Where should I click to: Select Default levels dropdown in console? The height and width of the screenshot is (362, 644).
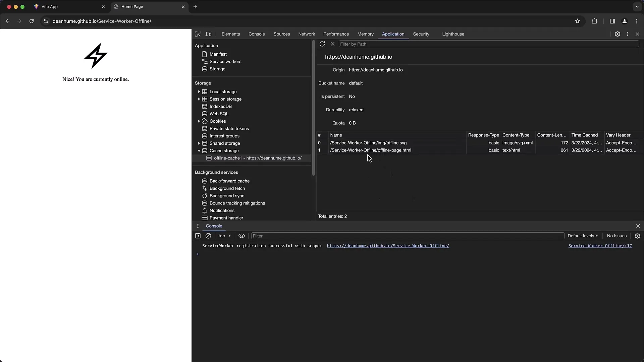click(582, 236)
